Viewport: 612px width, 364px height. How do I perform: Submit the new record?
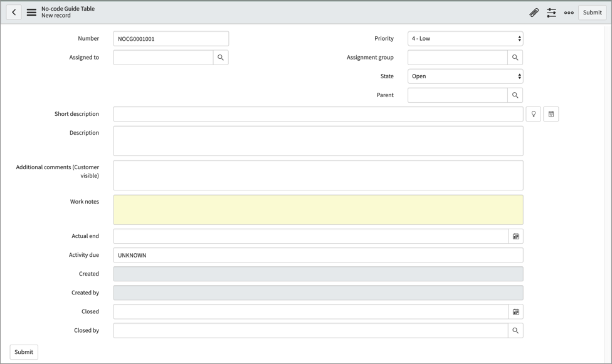click(x=591, y=12)
